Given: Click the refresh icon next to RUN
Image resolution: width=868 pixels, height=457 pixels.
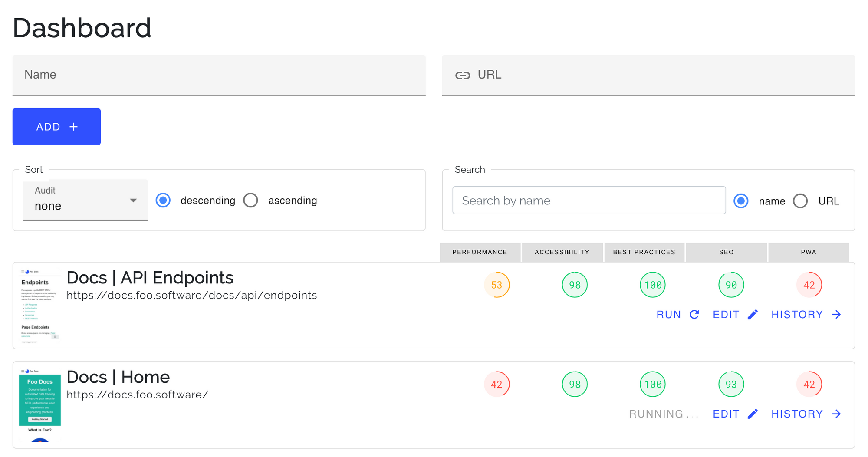Looking at the screenshot, I should point(694,315).
